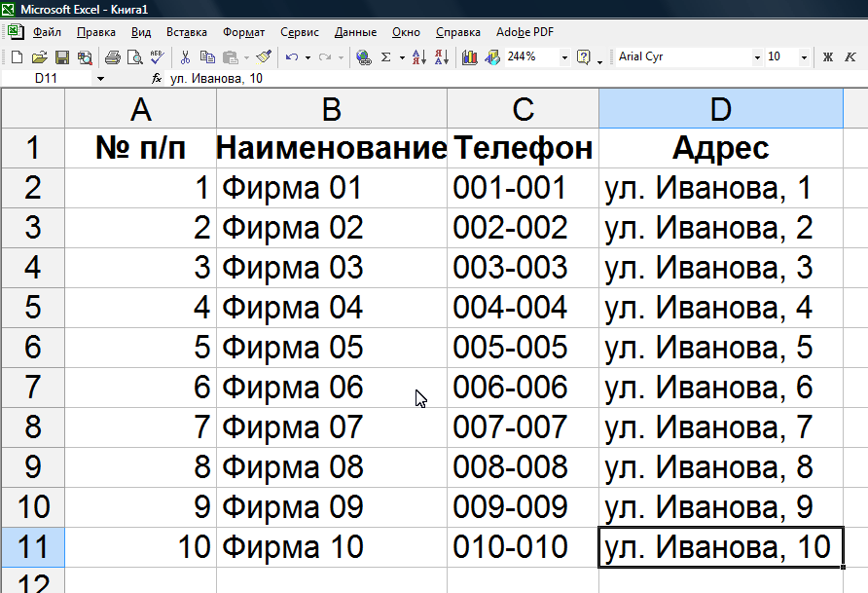The image size is (868, 593).
Task: Select cell ул. Иванова, 3
Action: coord(721,268)
